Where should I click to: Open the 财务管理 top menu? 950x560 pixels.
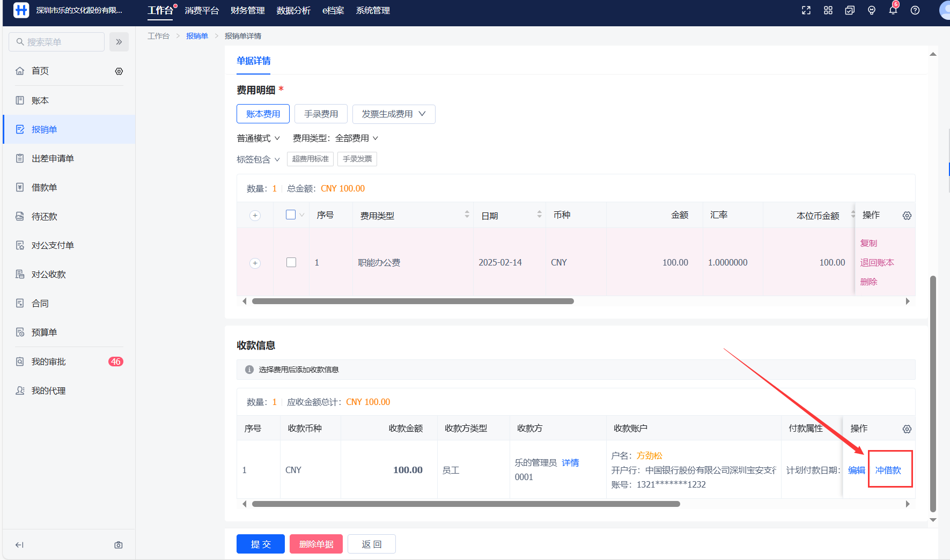click(x=247, y=11)
